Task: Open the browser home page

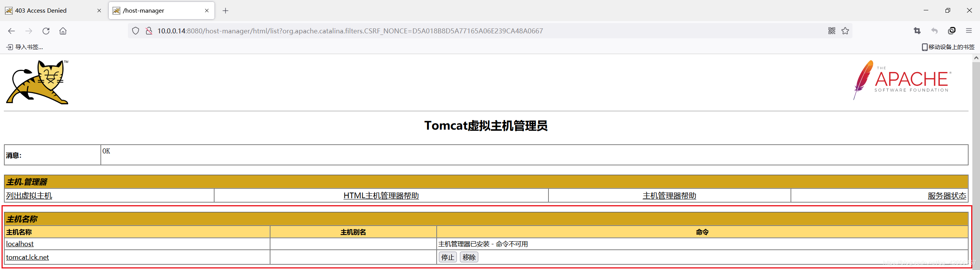Action: pos(63,31)
